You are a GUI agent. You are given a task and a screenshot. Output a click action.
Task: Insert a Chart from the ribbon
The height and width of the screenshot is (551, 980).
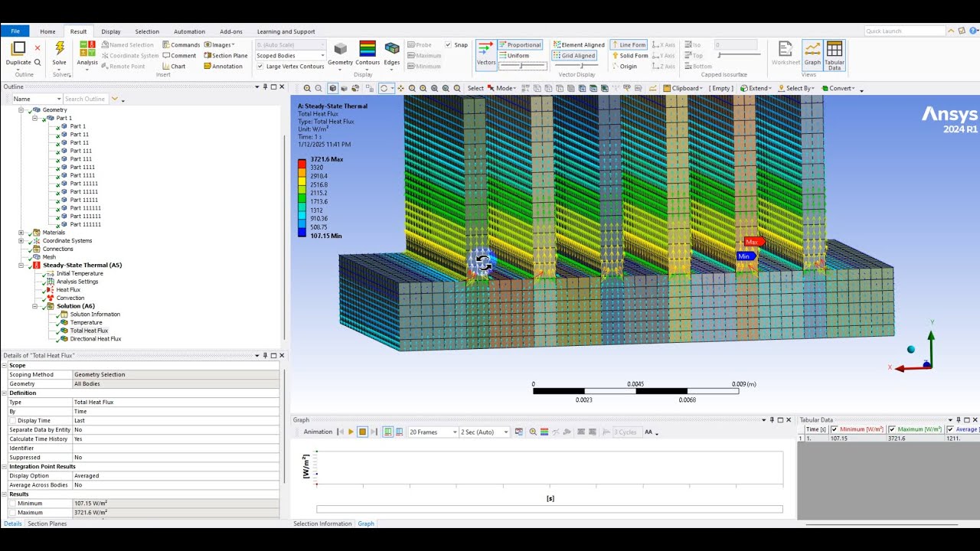[x=174, y=67]
